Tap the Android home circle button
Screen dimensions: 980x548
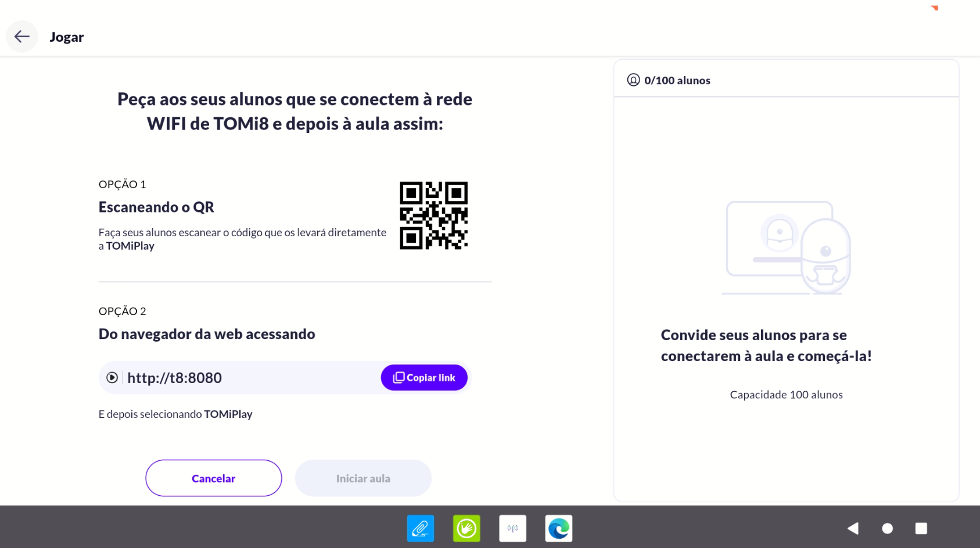[x=887, y=528]
